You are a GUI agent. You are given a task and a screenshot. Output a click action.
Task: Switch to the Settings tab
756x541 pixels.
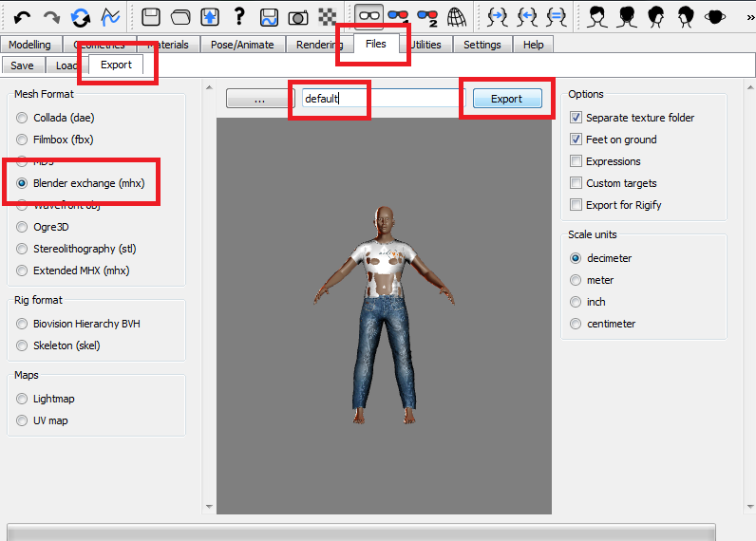point(482,45)
